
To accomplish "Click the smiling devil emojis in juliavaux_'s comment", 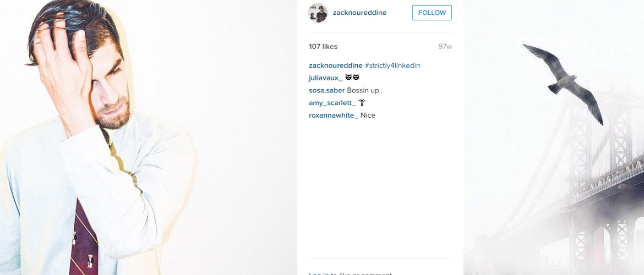I will click(x=352, y=78).
